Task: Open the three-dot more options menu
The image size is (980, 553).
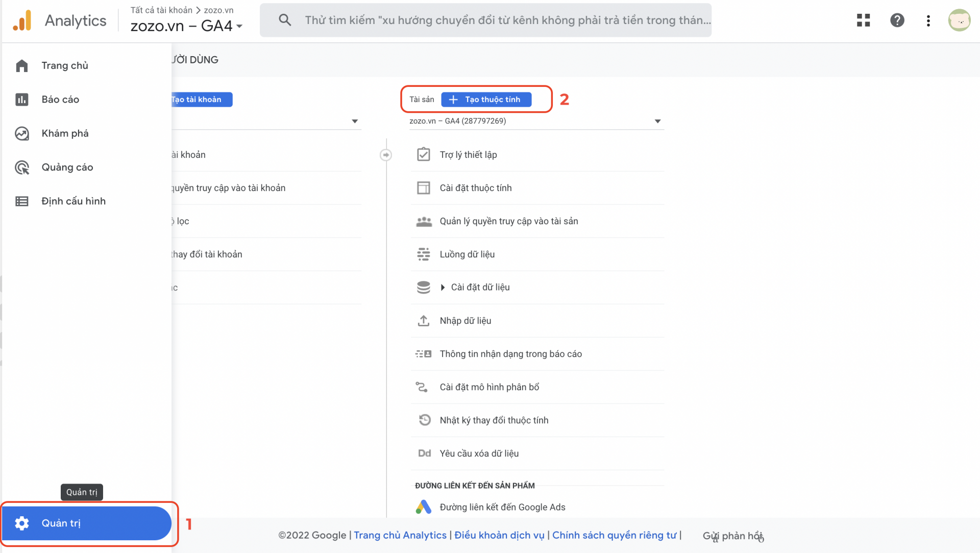Action: coord(928,20)
